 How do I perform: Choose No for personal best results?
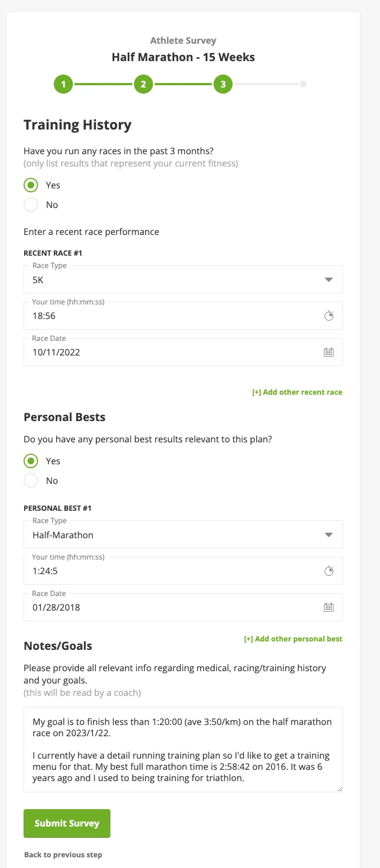31,481
